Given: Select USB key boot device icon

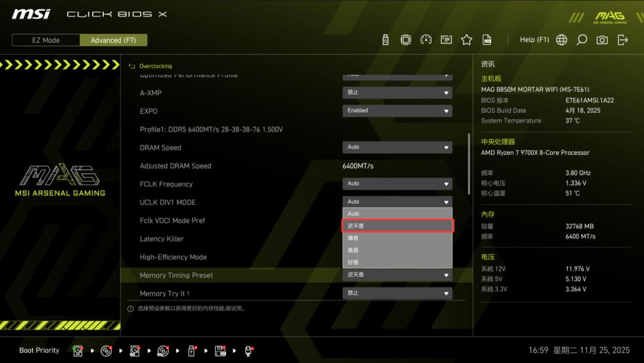Looking at the screenshot, I should click(191, 350).
